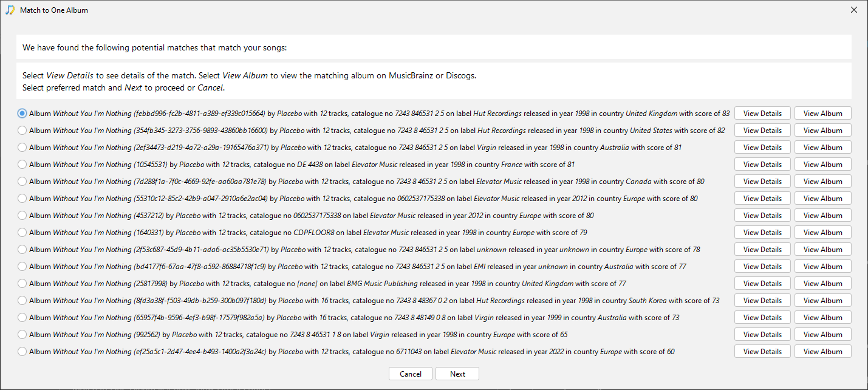The width and height of the screenshot is (868, 390).
Task: View Details for EMI Australia match
Action: coord(762,267)
